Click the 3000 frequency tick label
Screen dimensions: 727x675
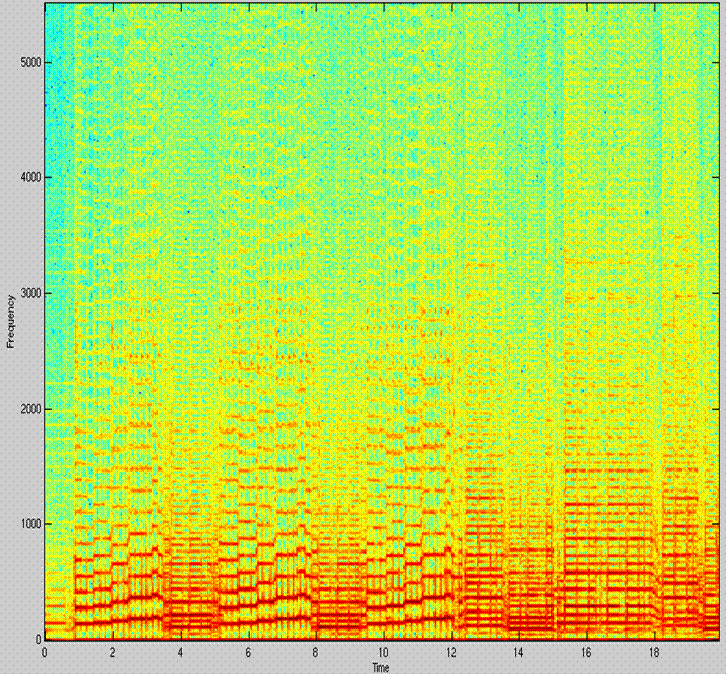click(x=30, y=293)
